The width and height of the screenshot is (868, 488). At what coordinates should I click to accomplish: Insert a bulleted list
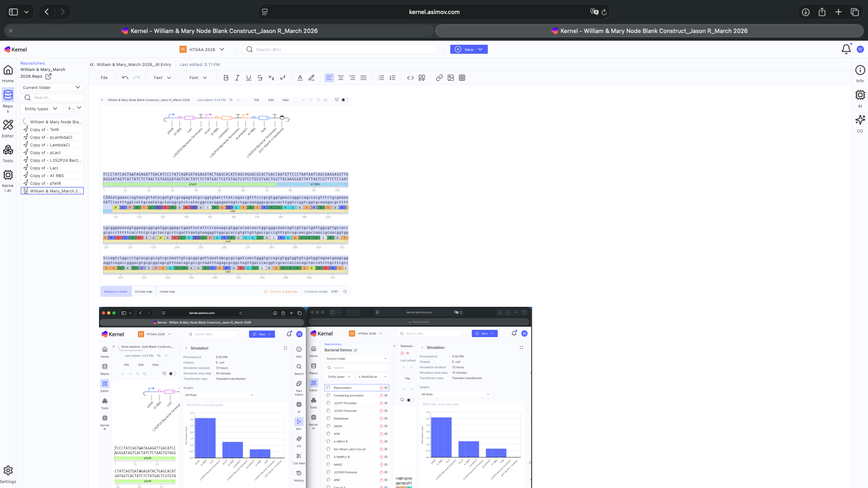381,78
